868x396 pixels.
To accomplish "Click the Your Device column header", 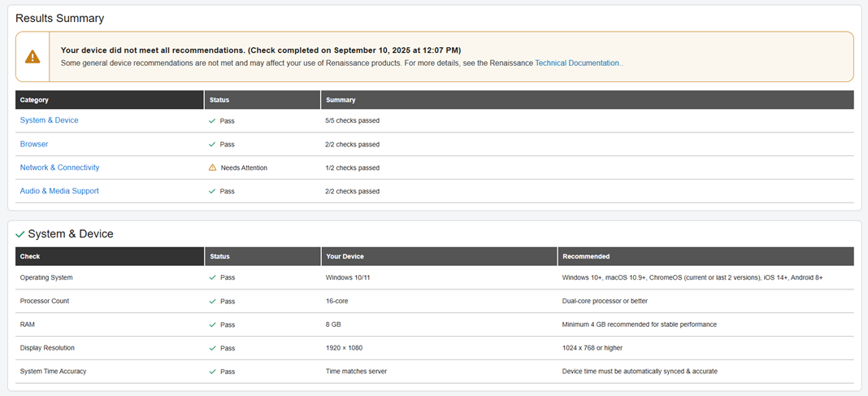I will (345, 256).
